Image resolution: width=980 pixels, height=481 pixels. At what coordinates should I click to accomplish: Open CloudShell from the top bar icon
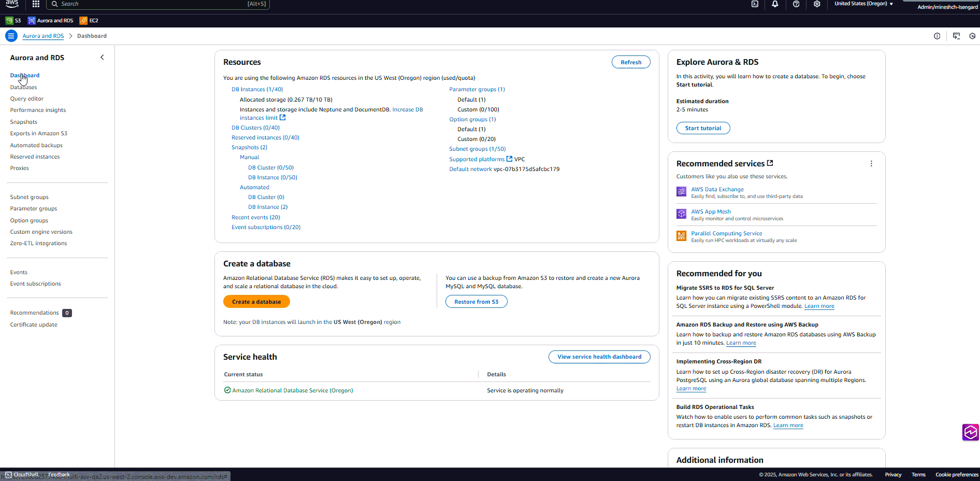coord(755,4)
